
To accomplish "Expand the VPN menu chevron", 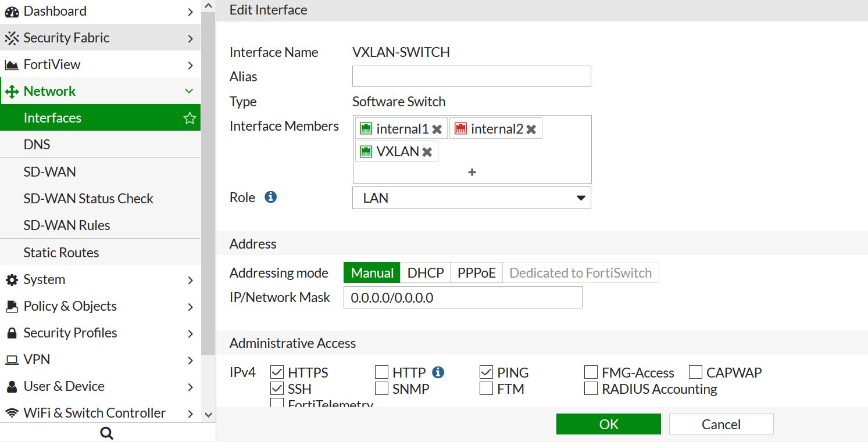I will coord(190,360).
